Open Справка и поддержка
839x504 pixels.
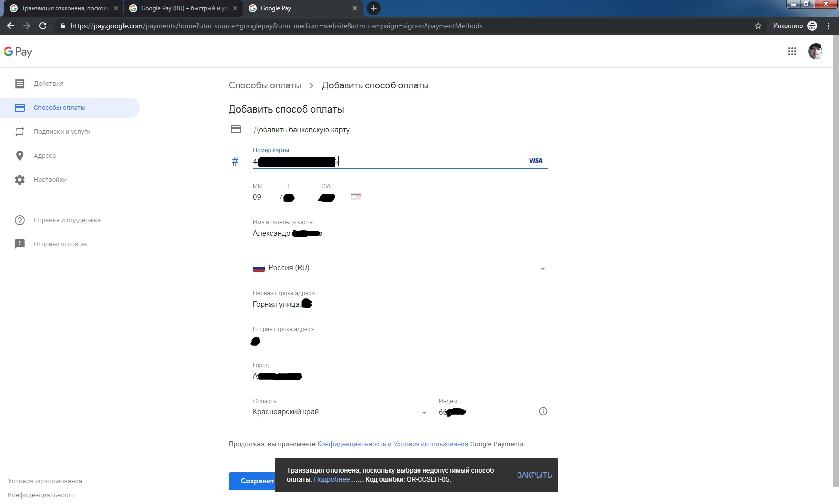click(70, 220)
